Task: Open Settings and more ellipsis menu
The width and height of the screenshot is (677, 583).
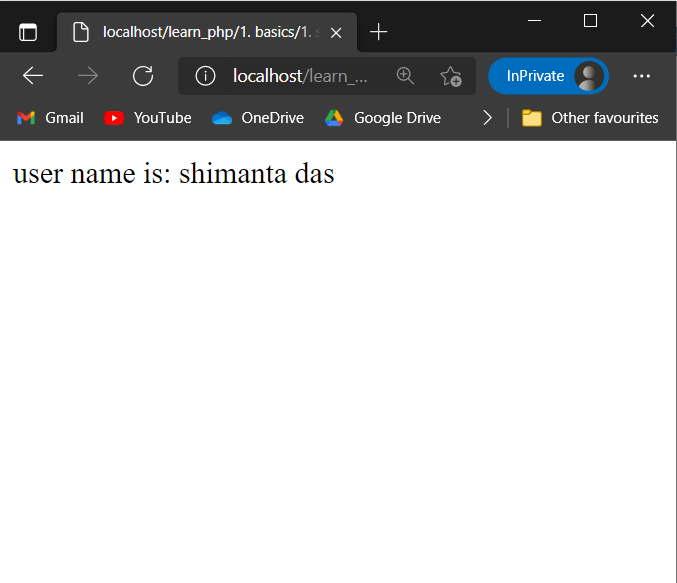Action: [642, 76]
